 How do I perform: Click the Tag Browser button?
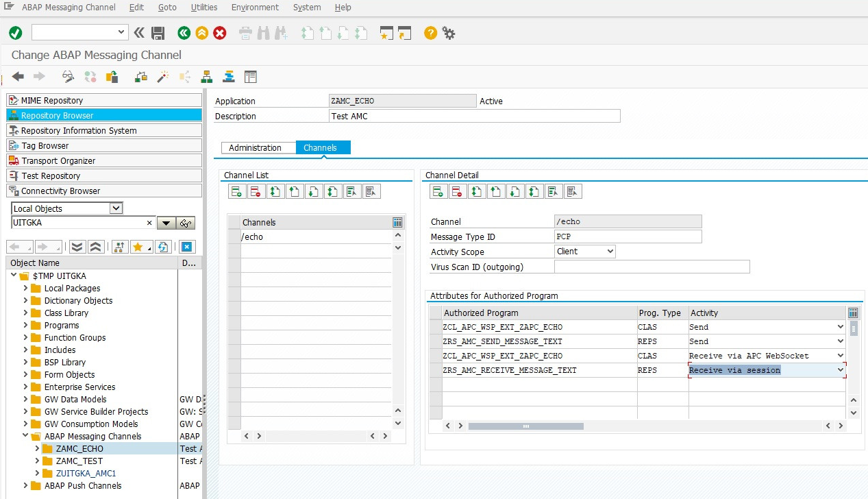pyautogui.click(x=104, y=146)
